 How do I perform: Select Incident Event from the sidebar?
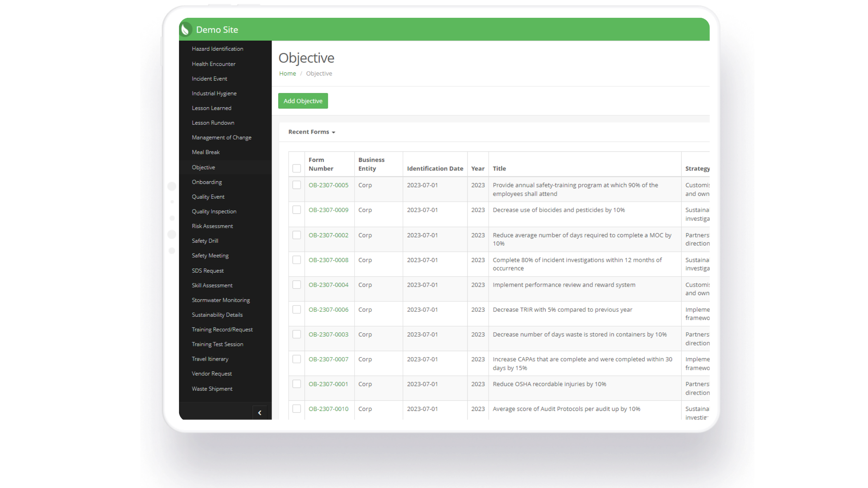click(209, 78)
